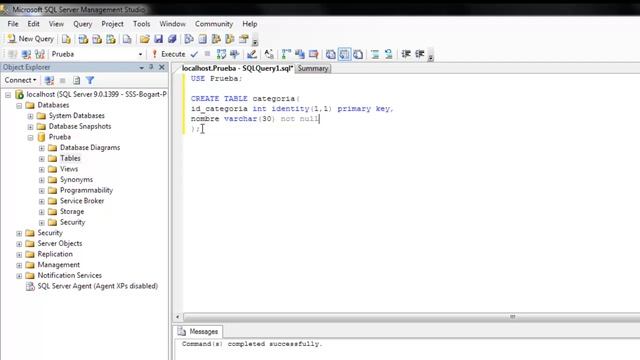640x360 pixels.
Task: Open the Template Explorer icon
Action: tap(230, 39)
